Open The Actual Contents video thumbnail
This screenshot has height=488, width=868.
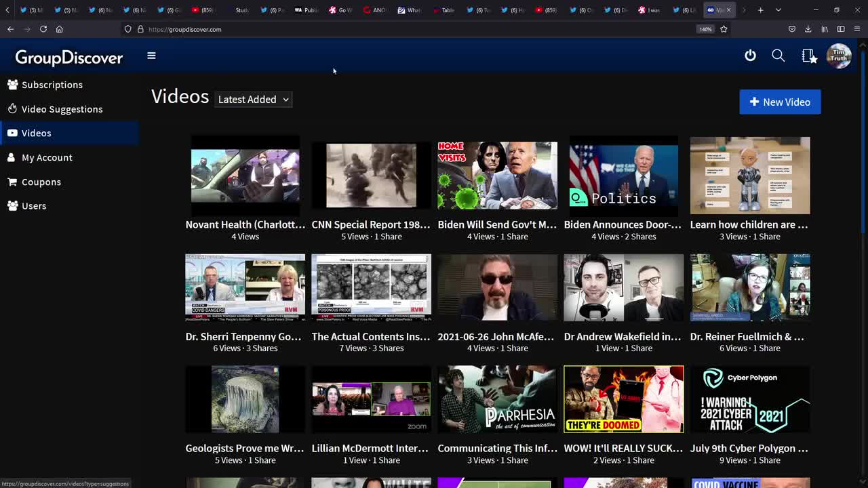[371, 287]
